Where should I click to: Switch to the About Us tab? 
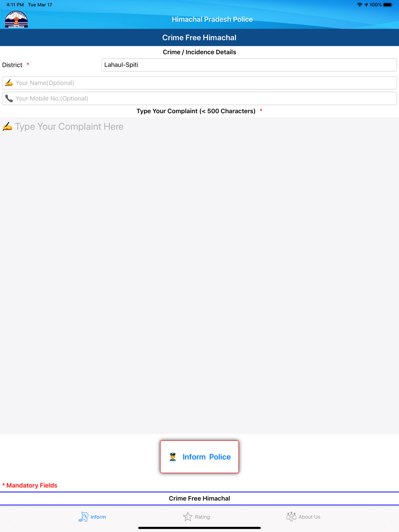(303, 516)
